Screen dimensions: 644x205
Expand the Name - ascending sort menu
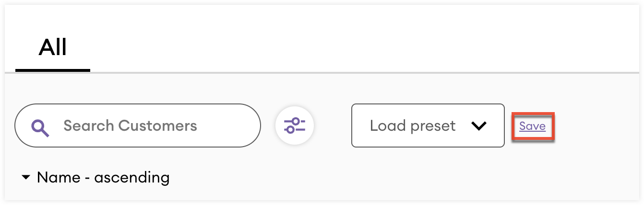point(96,178)
